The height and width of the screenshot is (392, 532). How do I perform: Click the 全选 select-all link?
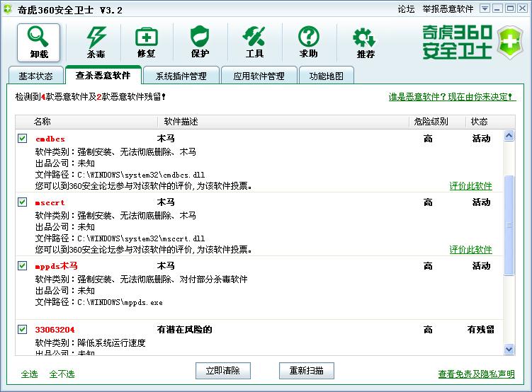30,374
